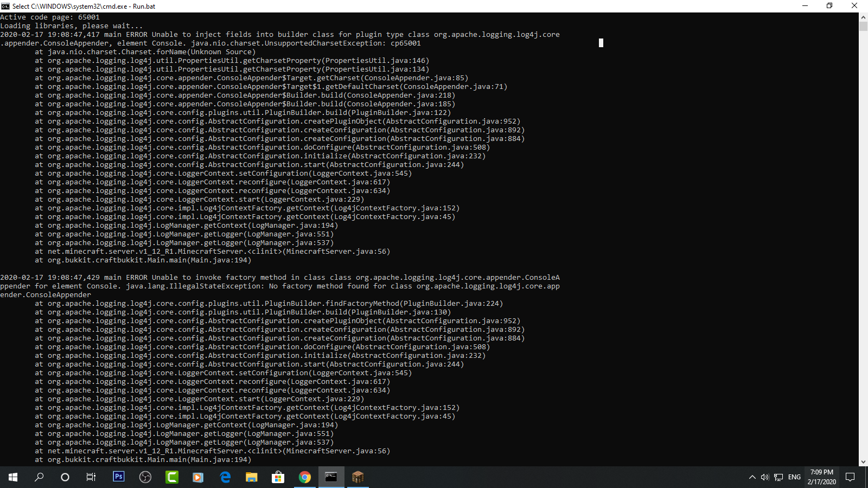Launch Photoshop from the taskbar

point(118,477)
